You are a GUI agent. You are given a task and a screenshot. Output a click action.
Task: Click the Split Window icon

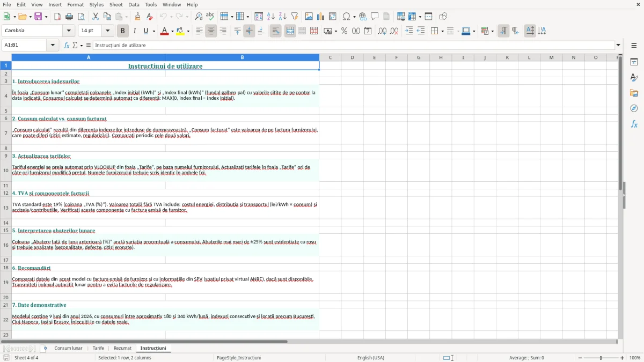point(429,17)
